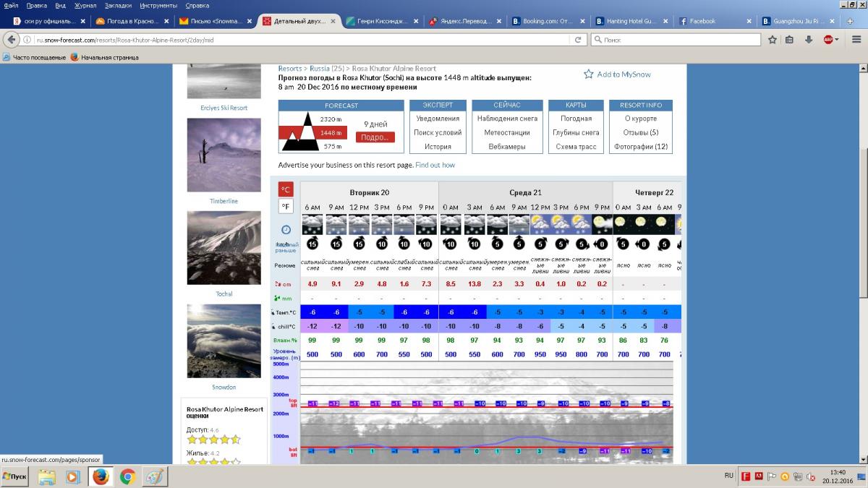Click the red ABP Adblock icon

tap(827, 40)
